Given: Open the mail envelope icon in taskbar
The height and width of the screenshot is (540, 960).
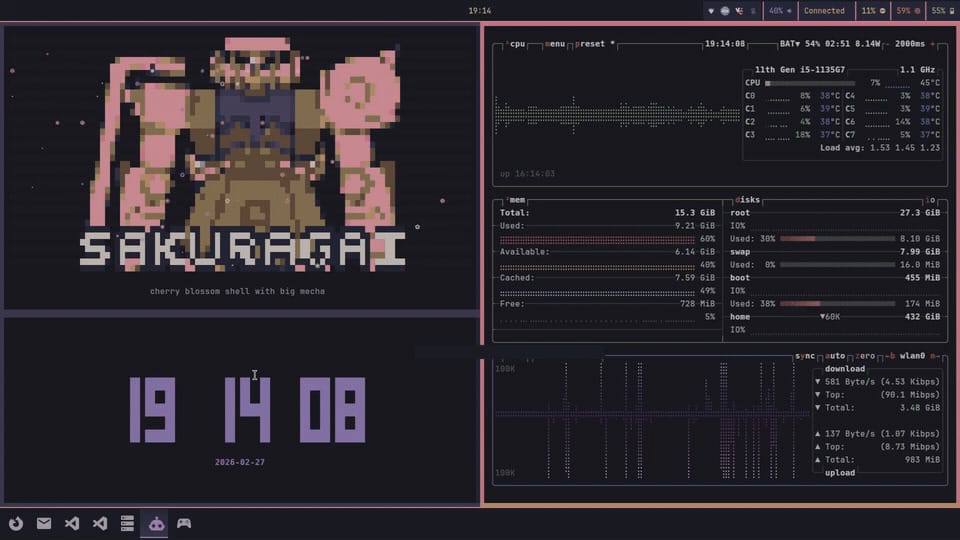Looking at the screenshot, I should (44, 523).
